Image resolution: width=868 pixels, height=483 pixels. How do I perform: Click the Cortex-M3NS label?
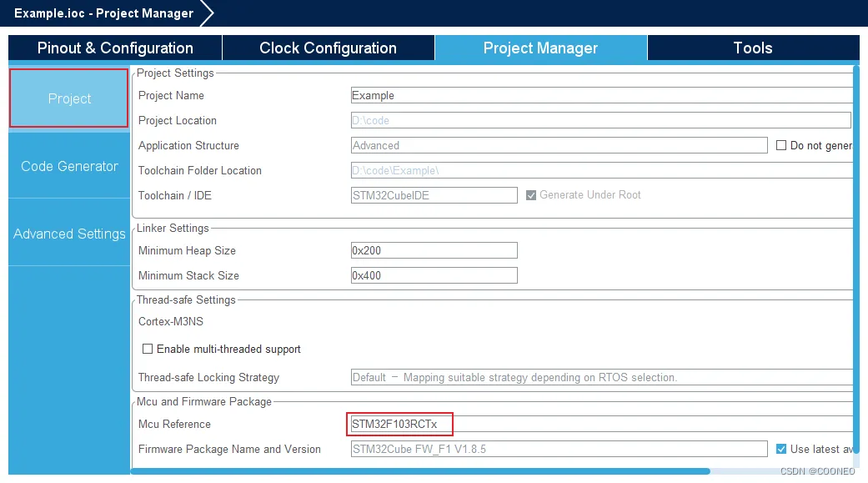click(x=170, y=321)
